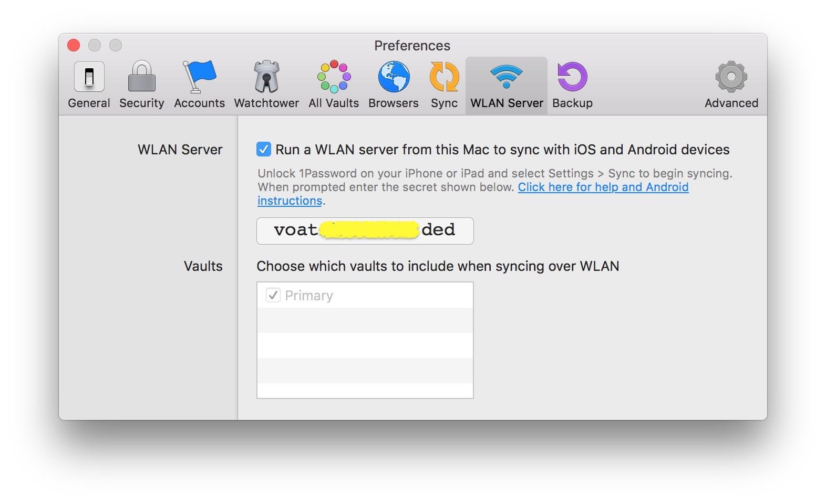The height and width of the screenshot is (504, 826).
Task: Open Advanced gear settings
Action: 731,85
